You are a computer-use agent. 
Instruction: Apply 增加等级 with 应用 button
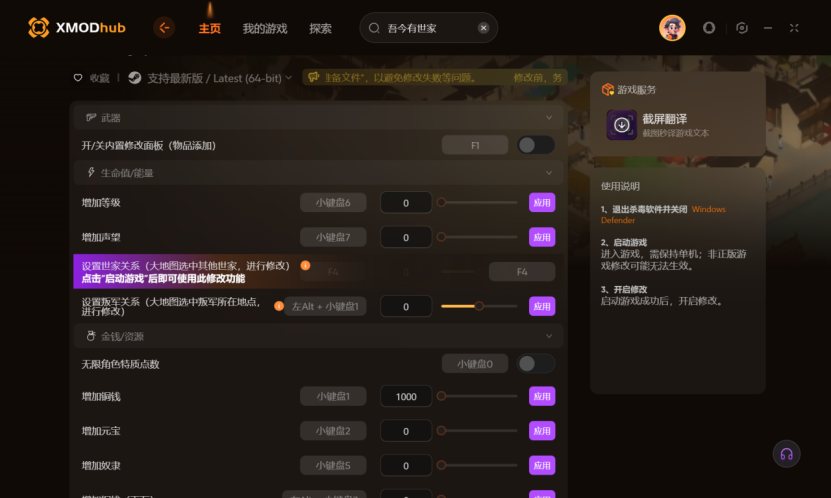[542, 202]
